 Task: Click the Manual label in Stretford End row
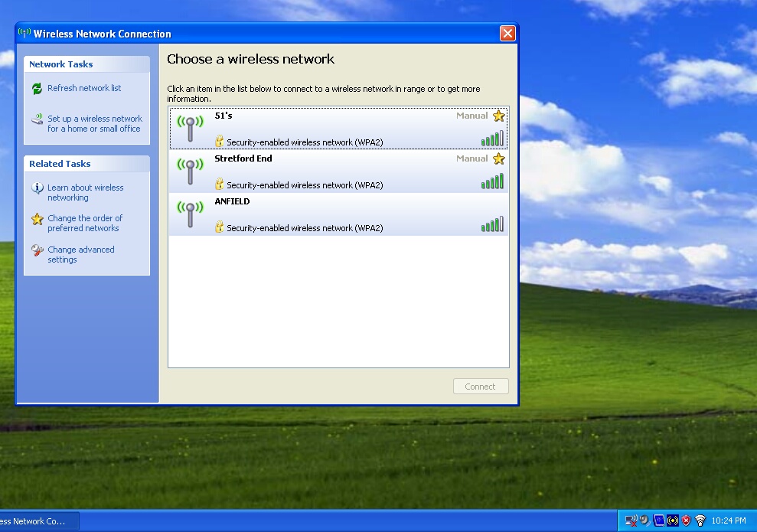(471, 158)
